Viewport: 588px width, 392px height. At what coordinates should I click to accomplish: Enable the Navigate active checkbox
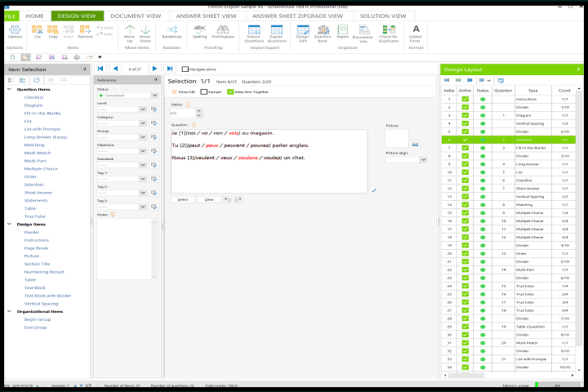coord(185,69)
